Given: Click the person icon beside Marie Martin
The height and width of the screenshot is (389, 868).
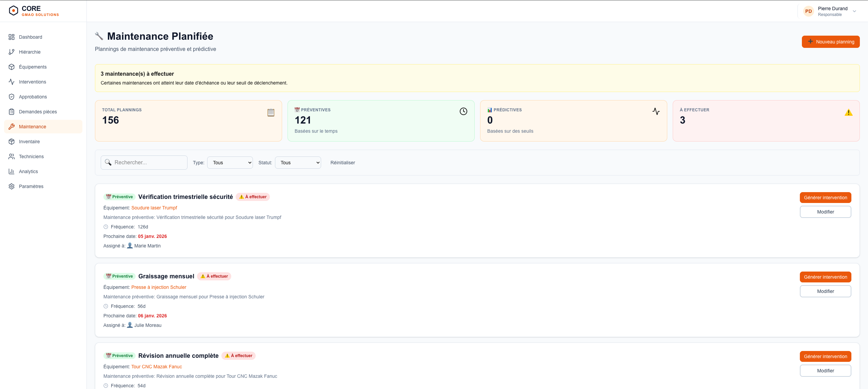Looking at the screenshot, I should [130, 245].
